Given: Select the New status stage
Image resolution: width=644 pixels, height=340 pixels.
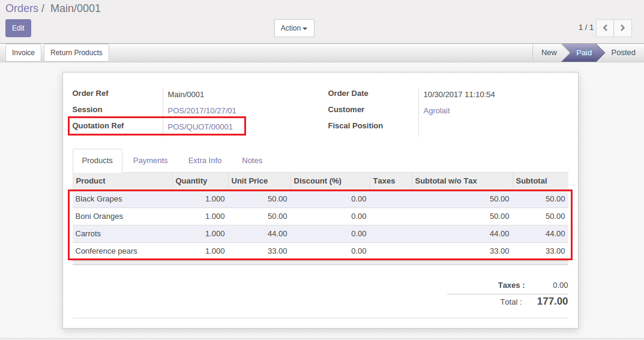Looking at the screenshot, I should click(x=549, y=53).
